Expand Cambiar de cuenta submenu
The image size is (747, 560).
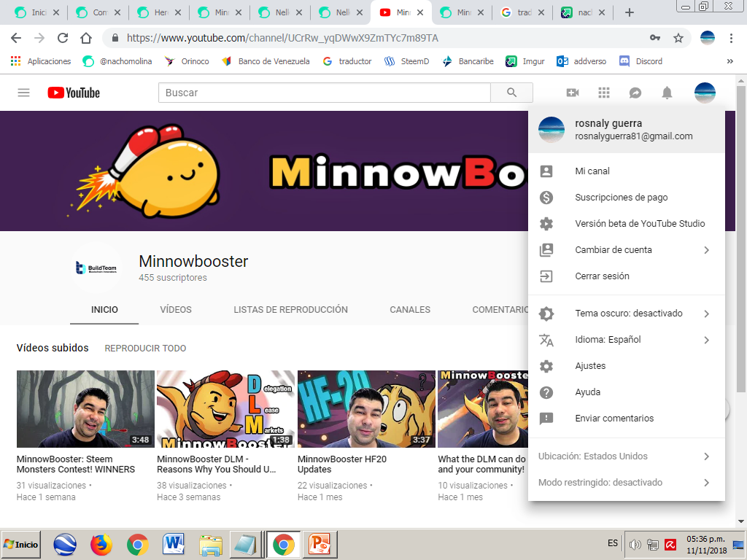pos(706,250)
